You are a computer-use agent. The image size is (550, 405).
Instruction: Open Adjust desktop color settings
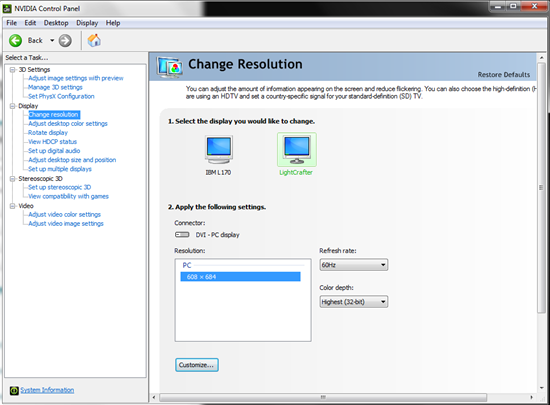(68, 124)
